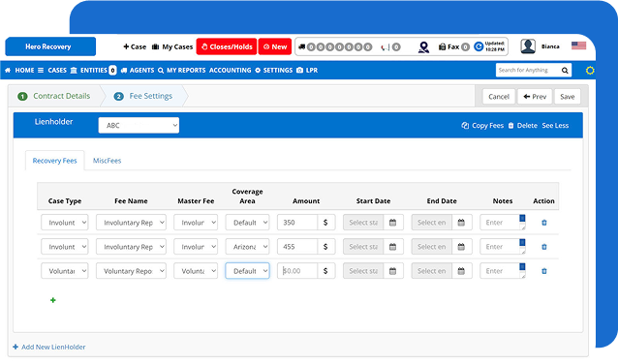Image resolution: width=618 pixels, height=364 pixels.
Task: Open HOME menu
Action: click(19, 70)
